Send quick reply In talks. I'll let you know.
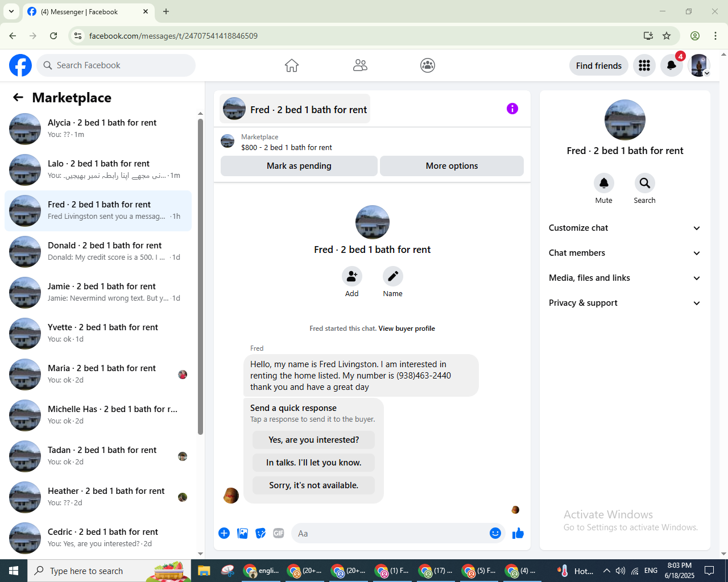Image resolution: width=728 pixels, height=582 pixels. tap(314, 463)
